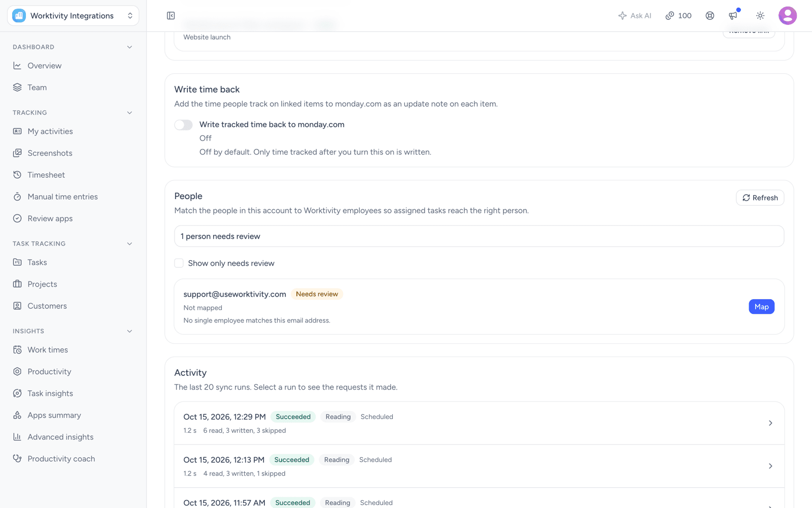
Task: Click the Screenshots icon in sidebar
Action: pyautogui.click(x=17, y=153)
